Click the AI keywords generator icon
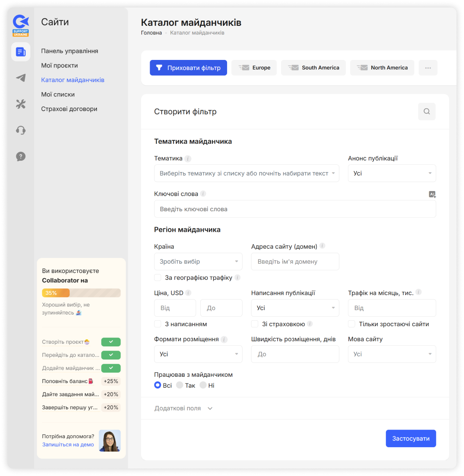 point(432,194)
